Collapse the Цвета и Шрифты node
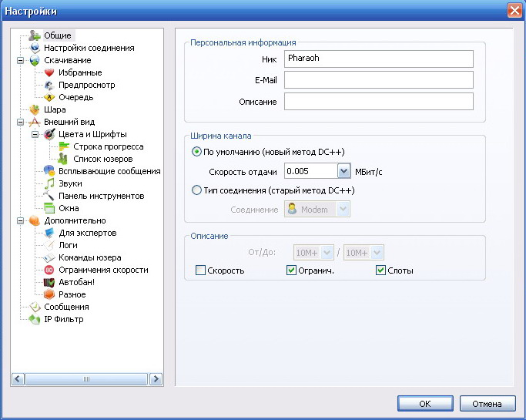The height and width of the screenshot is (420, 526). point(35,134)
